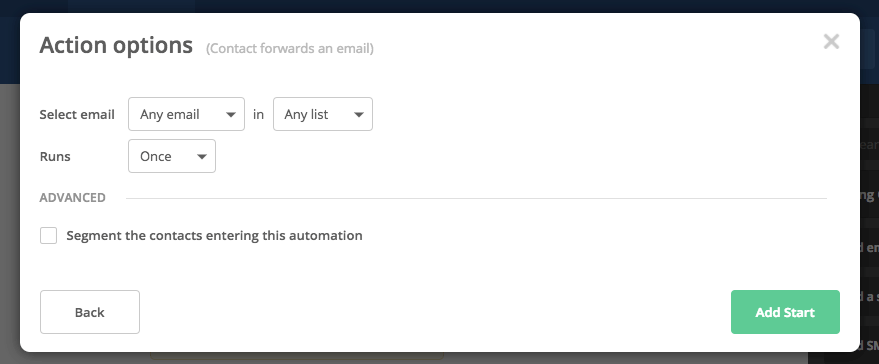The image size is (879, 364).
Task: Click the word in between the dropdowns
Action: click(258, 114)
